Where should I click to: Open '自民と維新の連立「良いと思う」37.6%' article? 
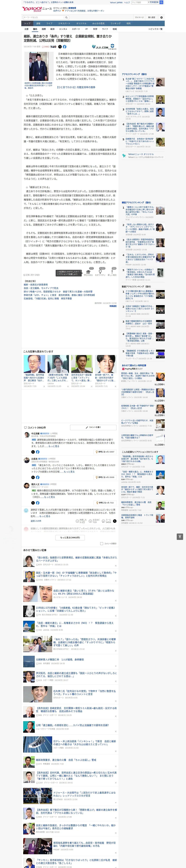84,592
